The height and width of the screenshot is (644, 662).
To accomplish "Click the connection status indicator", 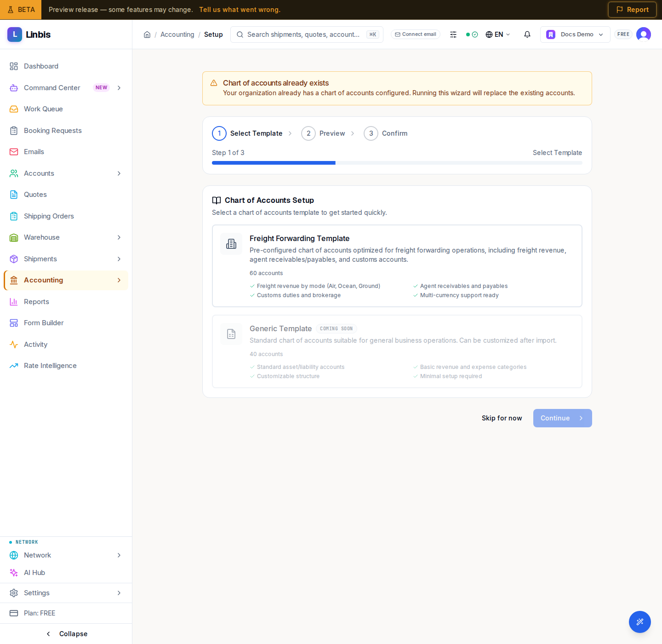I will [472, 34].
